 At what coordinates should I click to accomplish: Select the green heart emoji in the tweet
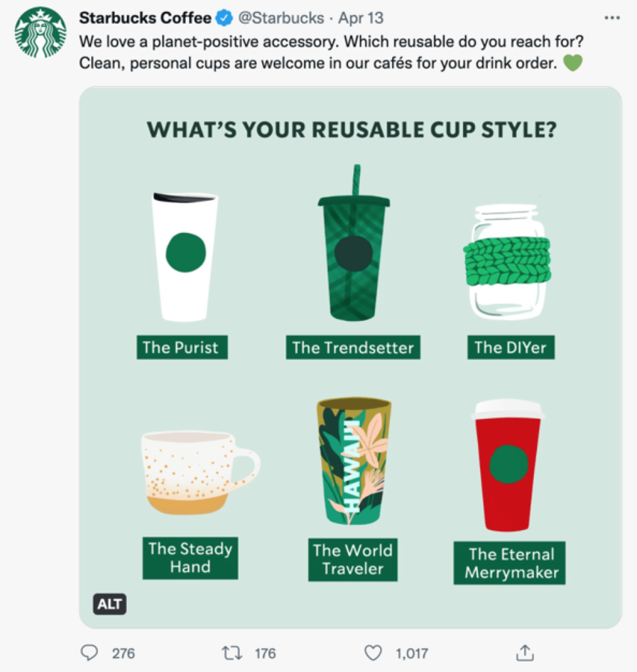[x=572, y=64]
